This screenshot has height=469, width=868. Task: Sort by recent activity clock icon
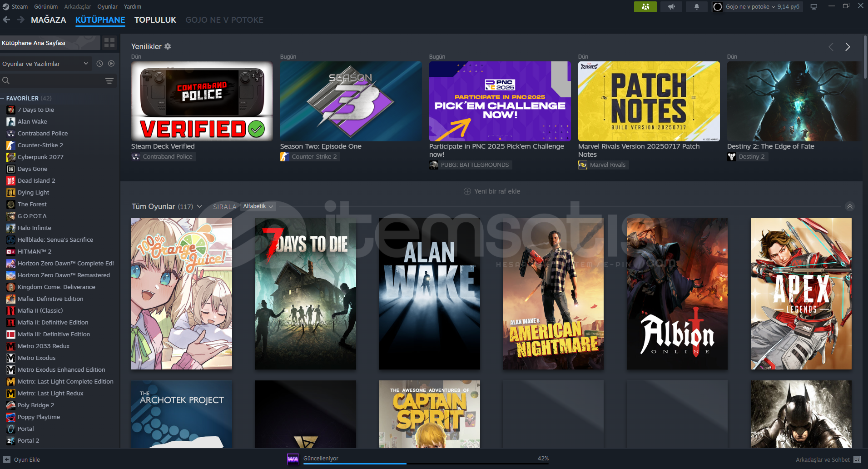100,64
